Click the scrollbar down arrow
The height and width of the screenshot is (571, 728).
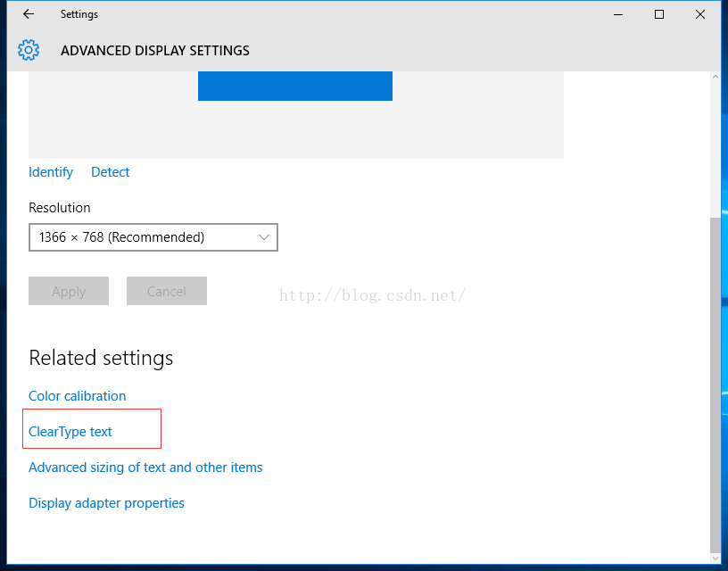point(716,558)
